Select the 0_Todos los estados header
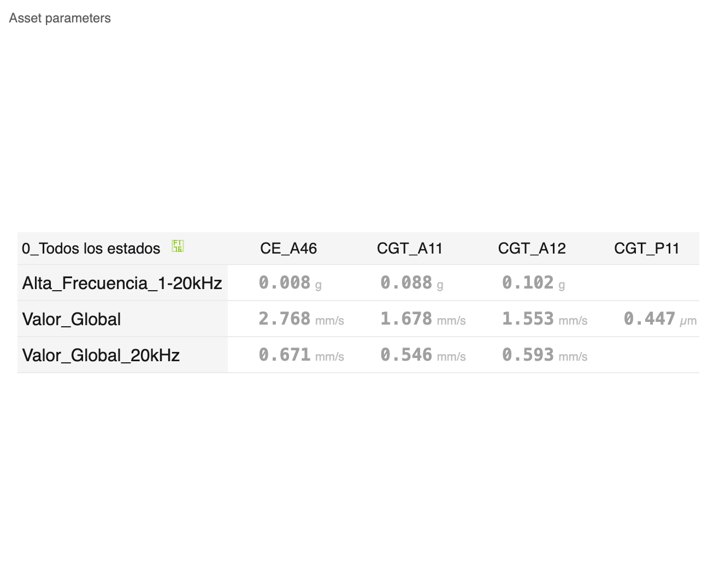The height and width of the screenshot is (588, 708). [x=91, y=249]
